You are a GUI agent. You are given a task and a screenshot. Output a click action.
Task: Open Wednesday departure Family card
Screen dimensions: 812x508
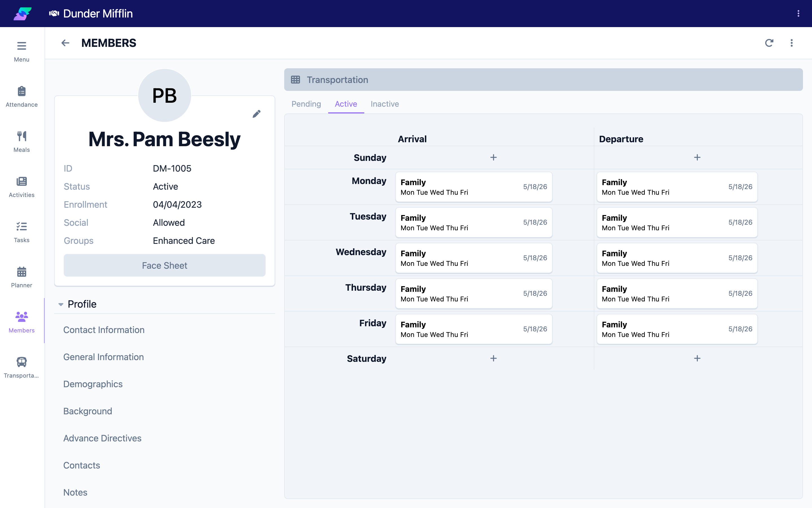pyautogui.click(x=677, y=258)
